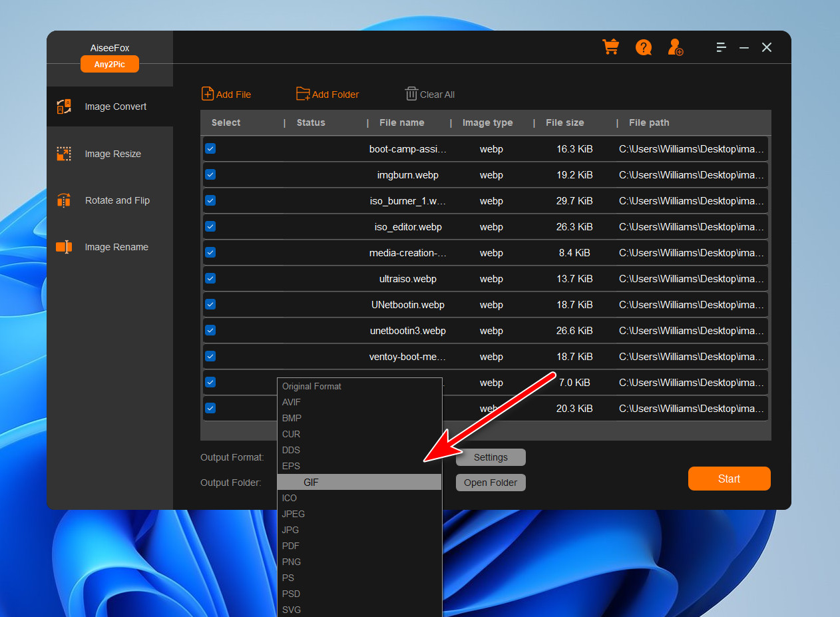
Task: Select AVIF output format
Action: pos(359,402)
